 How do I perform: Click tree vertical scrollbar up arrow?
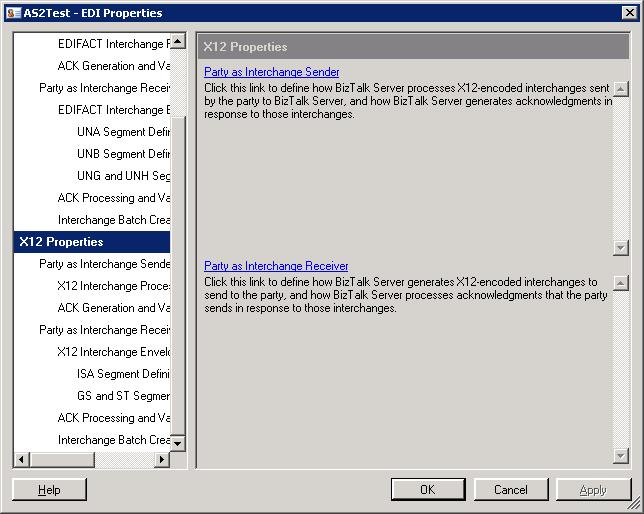tap(177, 41)
